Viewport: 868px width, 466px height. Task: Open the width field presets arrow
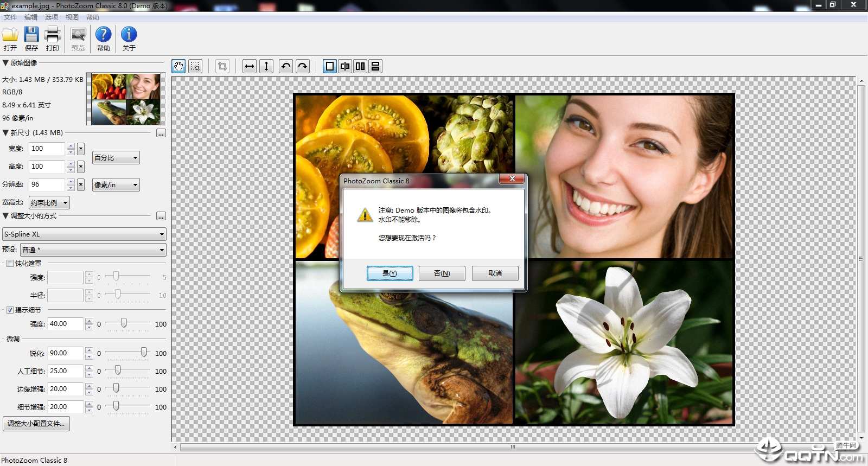coord(81,149)
